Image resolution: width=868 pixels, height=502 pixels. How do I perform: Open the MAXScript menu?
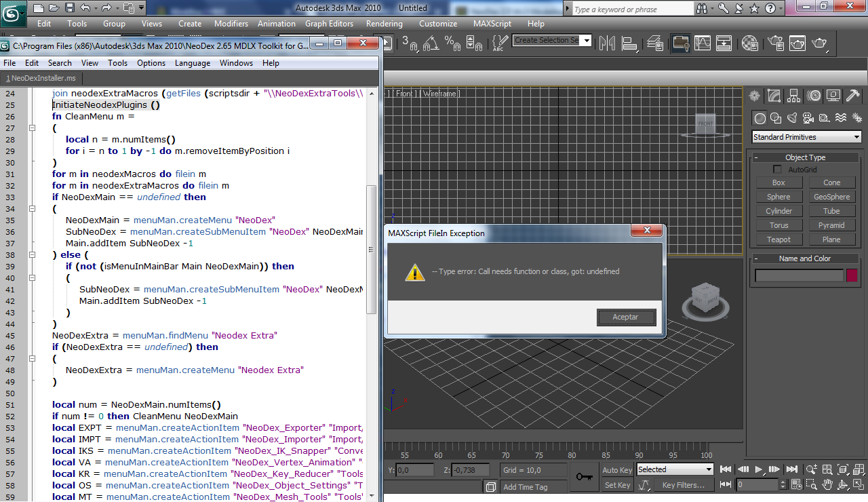492,23
